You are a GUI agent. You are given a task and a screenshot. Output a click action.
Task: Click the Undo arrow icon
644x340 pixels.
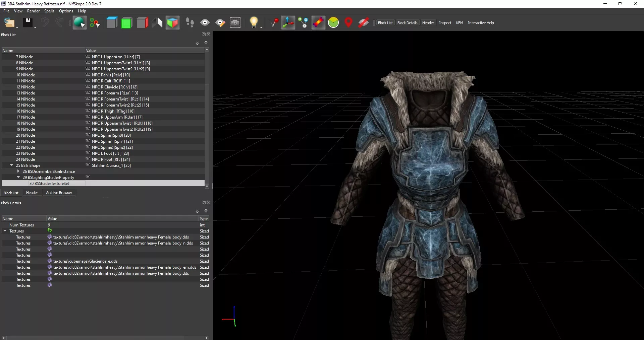(x=45, y=23)
